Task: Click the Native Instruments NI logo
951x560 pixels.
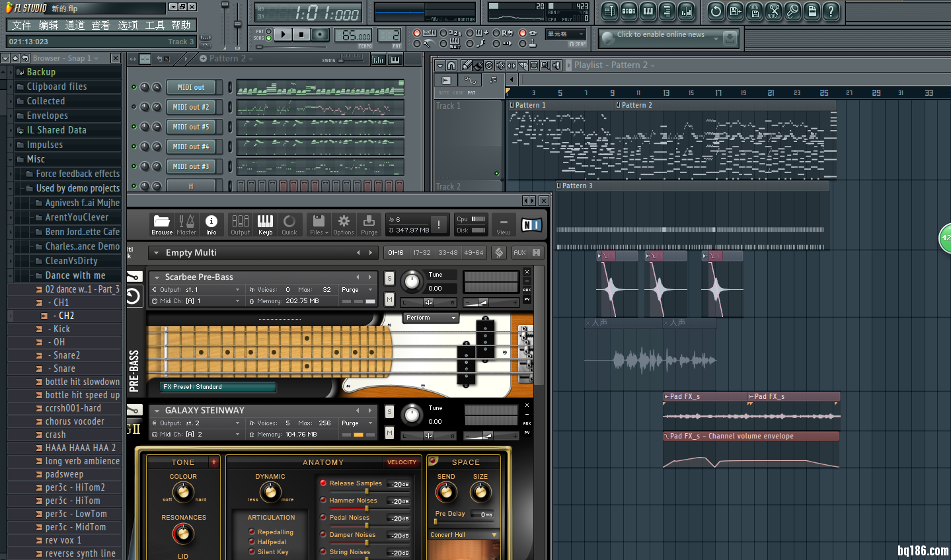Action: click(531, 225)
